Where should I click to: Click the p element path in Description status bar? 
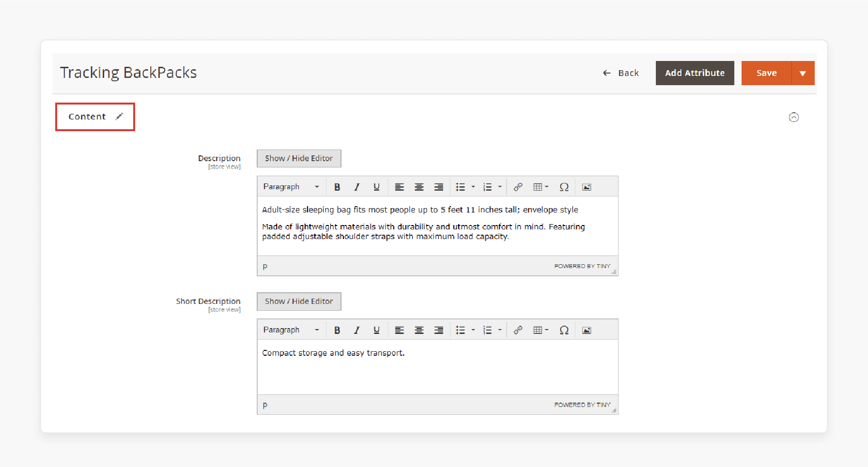pyautogui.click(x=265, y=266)
